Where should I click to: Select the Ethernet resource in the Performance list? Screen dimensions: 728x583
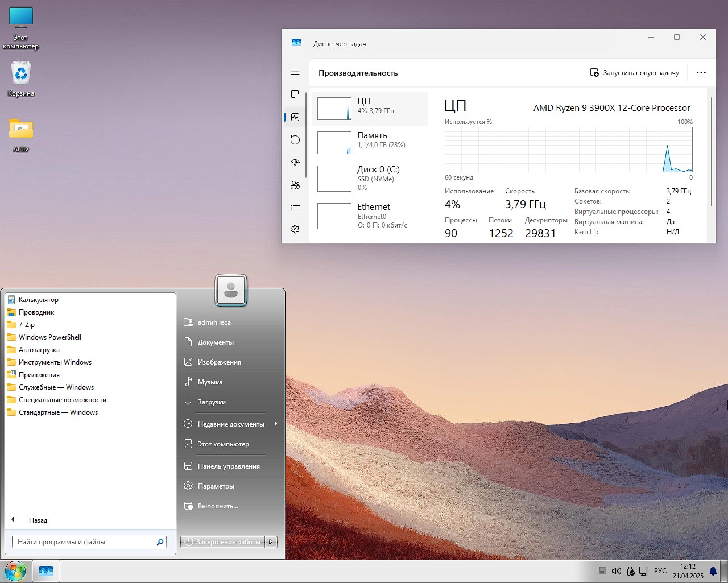(370, 216)
